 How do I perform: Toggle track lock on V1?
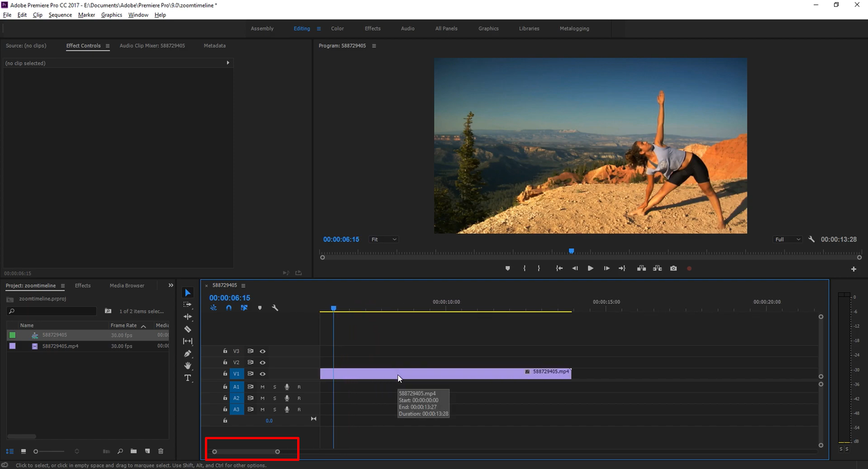coord(225,374)
